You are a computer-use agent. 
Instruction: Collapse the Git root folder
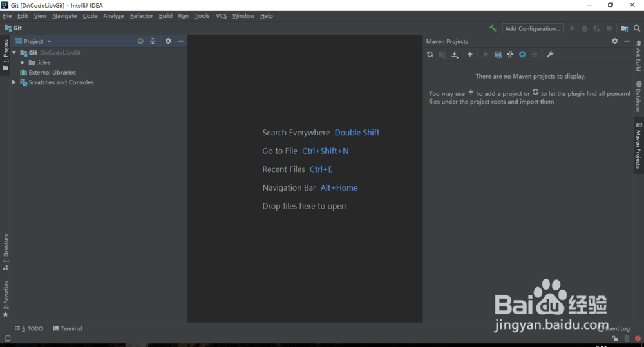point(14,53)
